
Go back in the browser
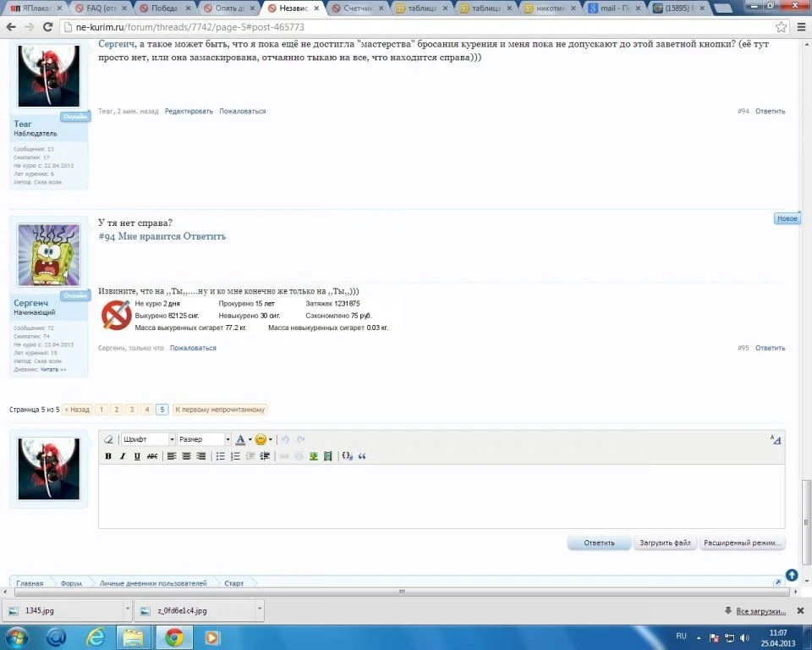click(11, 27)
